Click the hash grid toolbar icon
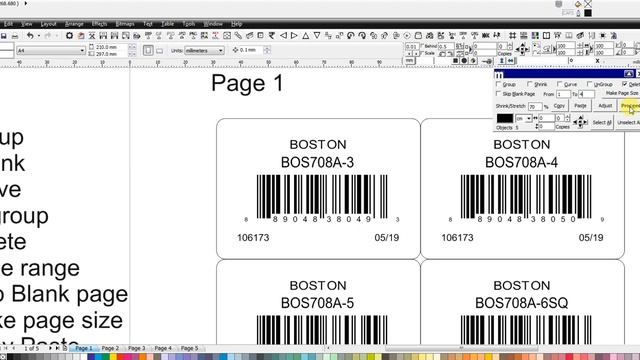This screenshot has width=640, height=360. [x=512, y=36]
